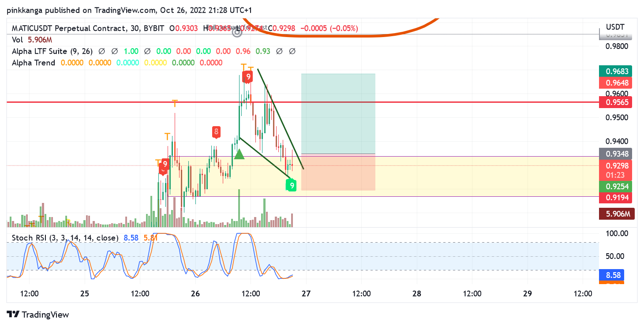Click the Stoch RSI (3, 3, 14, 14, close) legend
Screen dimensions: 644x326
[65, 238]
